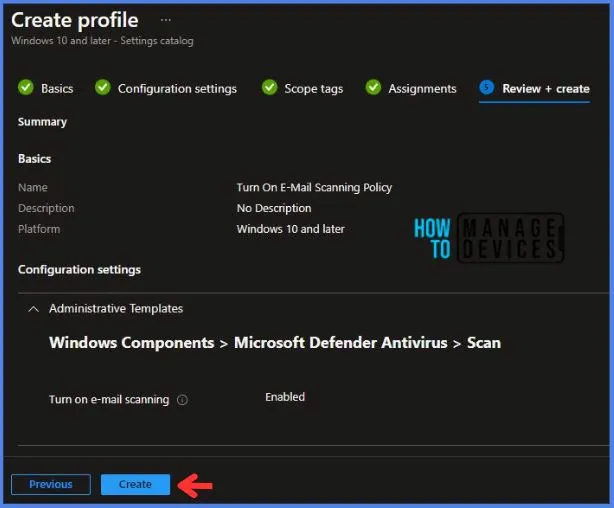
Task: Select the policy name 'Turn On E-Mail Scanning Policy'
Action: [314, 188]
